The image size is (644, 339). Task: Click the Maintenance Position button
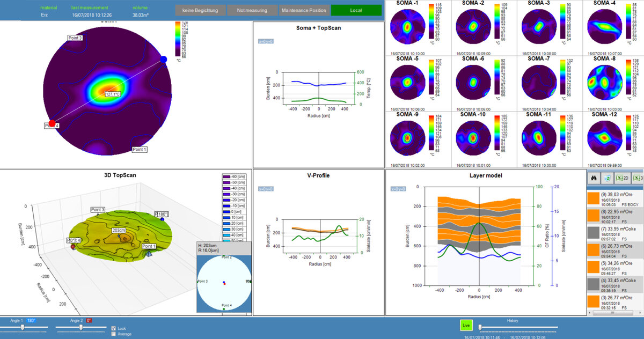(x=304, y=10)
